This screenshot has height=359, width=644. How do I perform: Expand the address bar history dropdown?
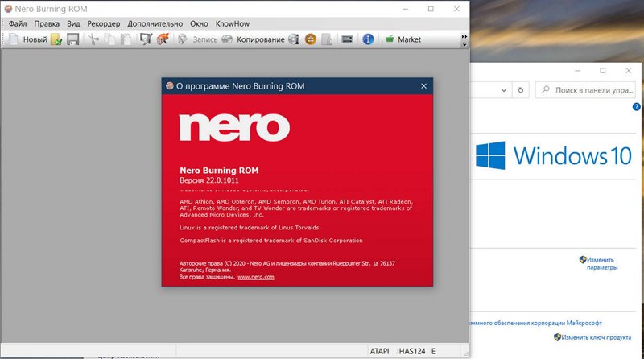pos(502,90)
